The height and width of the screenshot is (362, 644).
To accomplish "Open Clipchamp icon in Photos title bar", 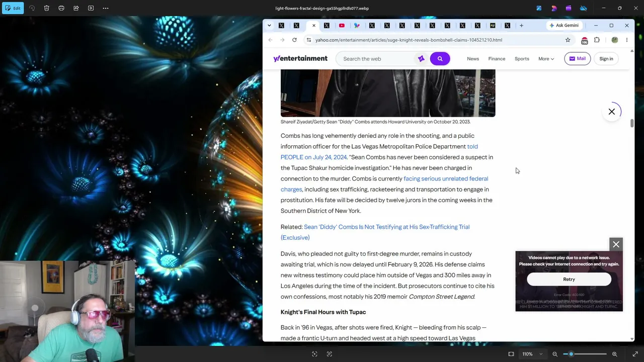I will point(569,8).
